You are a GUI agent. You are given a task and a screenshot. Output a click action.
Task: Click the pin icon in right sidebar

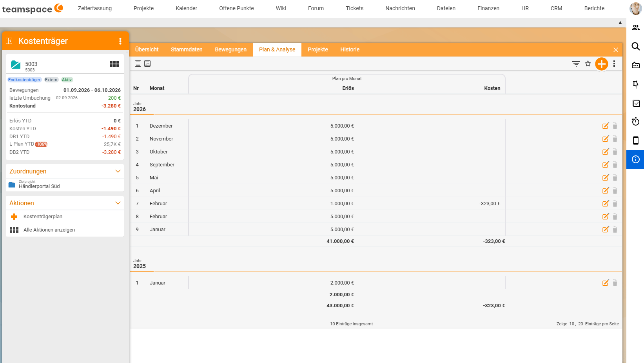point(636,84)
